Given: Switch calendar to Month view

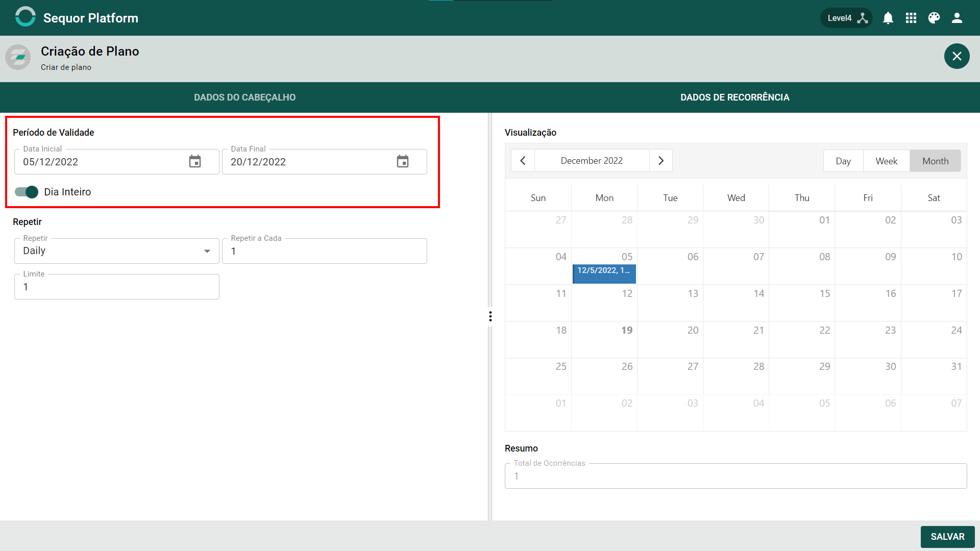Looking at the screenshot, I should 936,161.
